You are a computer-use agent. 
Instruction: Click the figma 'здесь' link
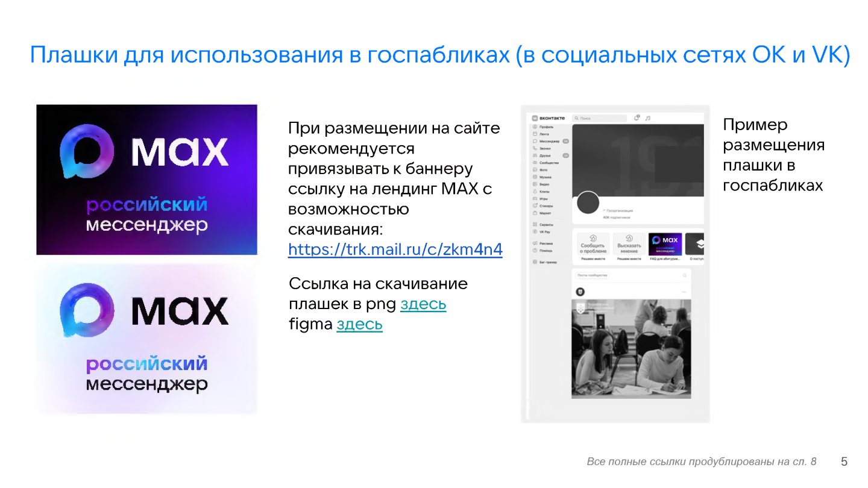pyautogui.click(x=359, y=324)
